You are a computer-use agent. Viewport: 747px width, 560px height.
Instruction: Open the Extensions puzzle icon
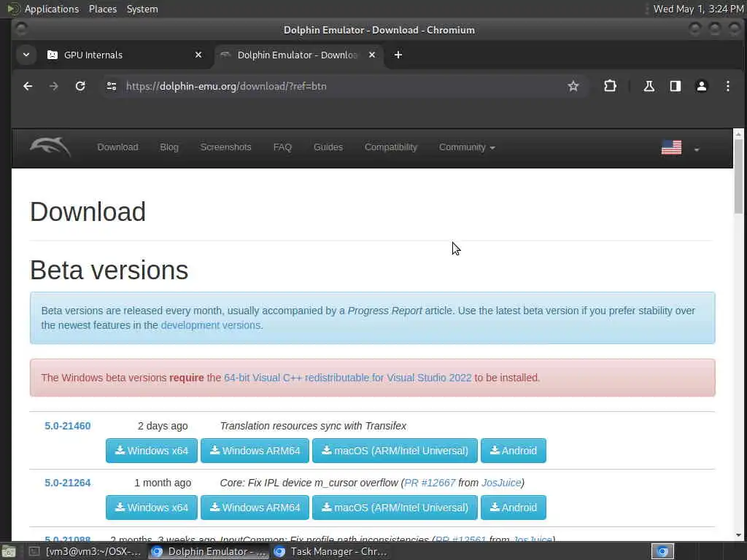point(611,86)
